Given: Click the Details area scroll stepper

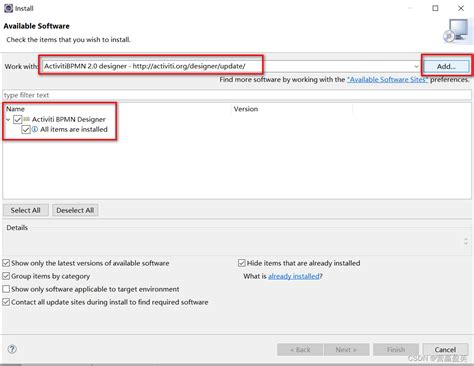Looking at the screenshot, I should (x=466, y=242).
